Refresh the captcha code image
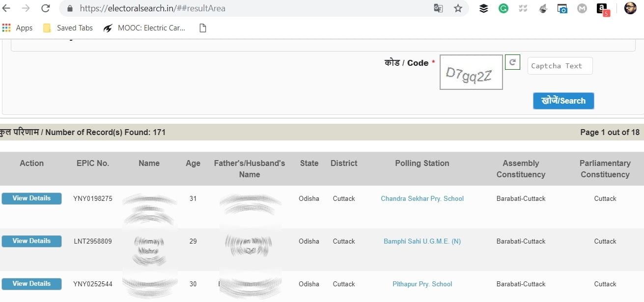Screen dimensions: 644x302 [512, 62]
